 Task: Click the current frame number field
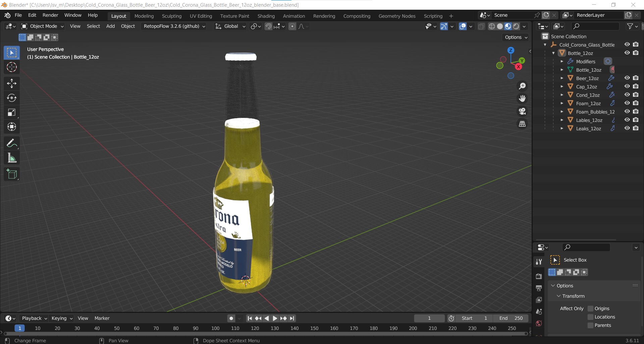pyautogui.click(x=429, y=318)
